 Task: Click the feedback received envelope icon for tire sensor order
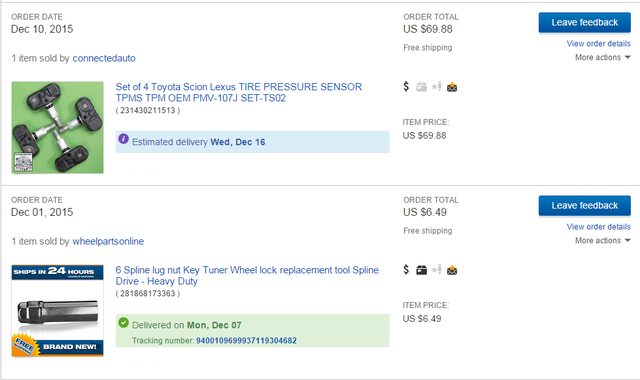point(452,87)
